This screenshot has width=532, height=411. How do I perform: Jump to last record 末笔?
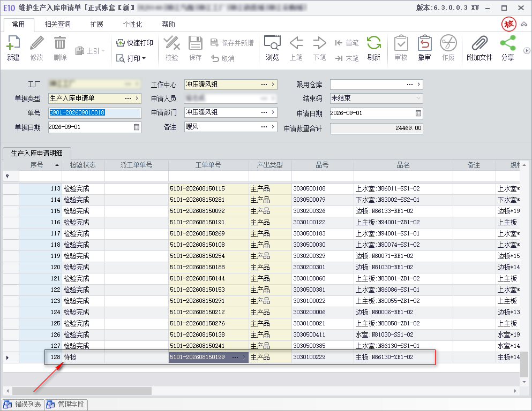point(347,58)
